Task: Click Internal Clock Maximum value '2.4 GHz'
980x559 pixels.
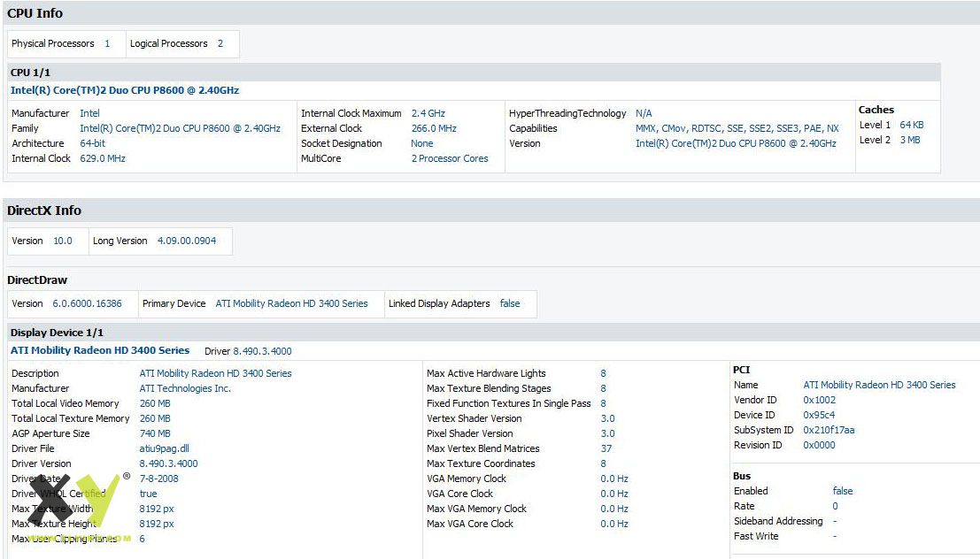Action: [428, 113]
